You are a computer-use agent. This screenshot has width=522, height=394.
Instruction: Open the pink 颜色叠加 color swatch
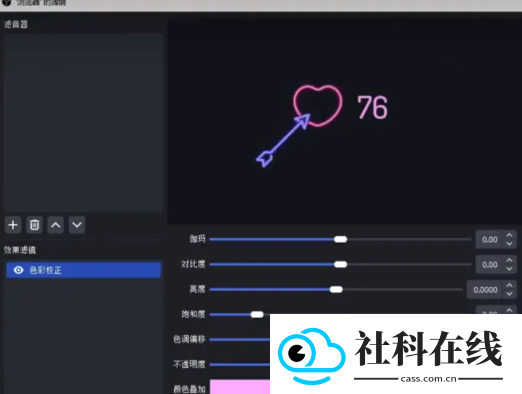pos(240,387)
